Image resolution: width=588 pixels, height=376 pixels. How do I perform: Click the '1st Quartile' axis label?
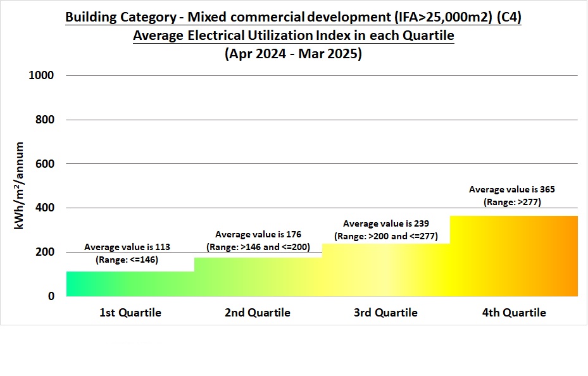pyautogui.click(x=129, y=312)
